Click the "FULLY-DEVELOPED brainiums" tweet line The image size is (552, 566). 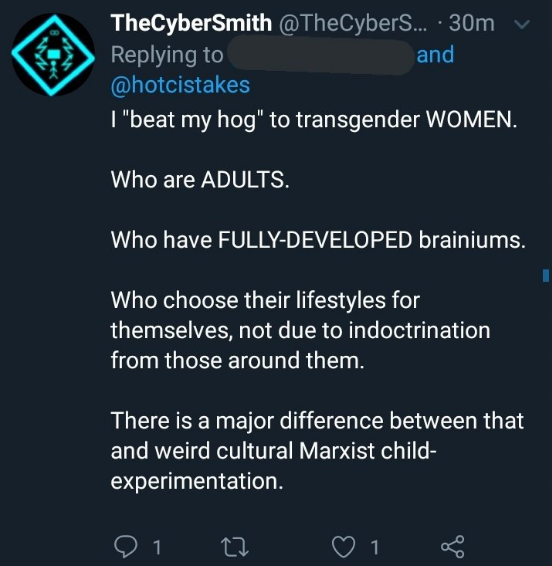tap(318, 240)
